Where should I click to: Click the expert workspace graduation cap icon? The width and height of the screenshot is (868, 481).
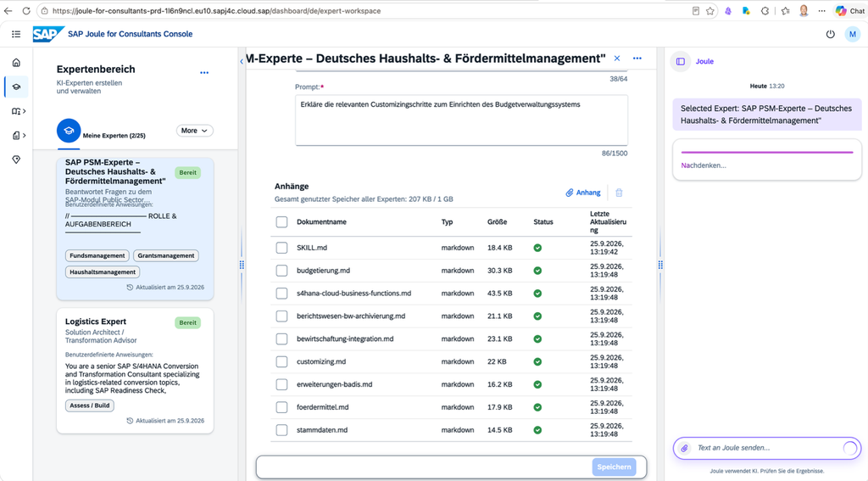pos(16,87)
